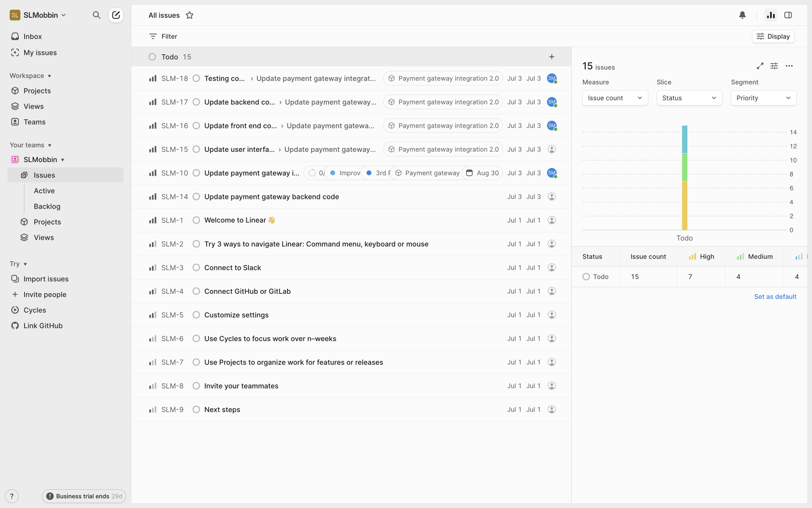Click Medium priority column header icon
Viewport: 812px width, 508px height.
coord(740,257)
